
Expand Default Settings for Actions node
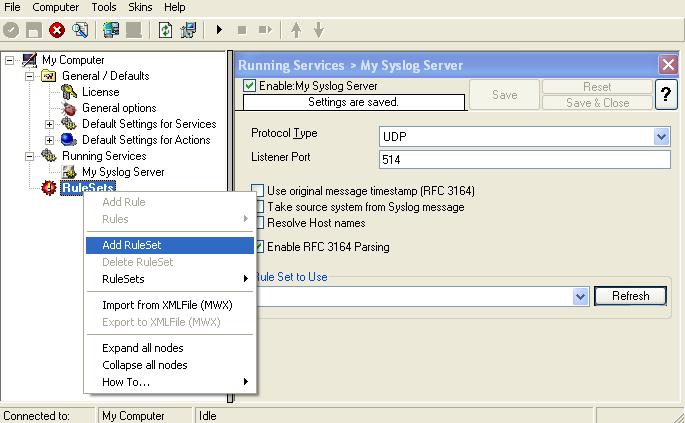[49, 140]
